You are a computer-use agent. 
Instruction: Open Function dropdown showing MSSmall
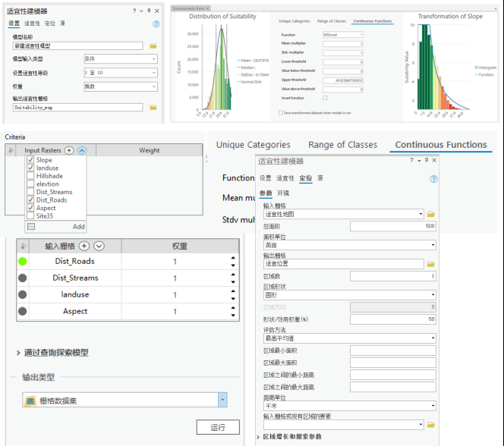coord(343,35)
